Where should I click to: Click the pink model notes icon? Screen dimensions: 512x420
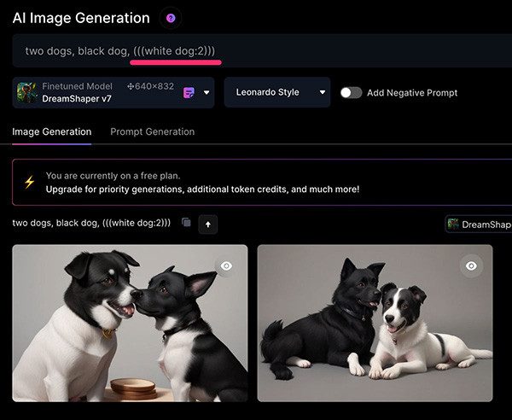click(x=189, y=93)
